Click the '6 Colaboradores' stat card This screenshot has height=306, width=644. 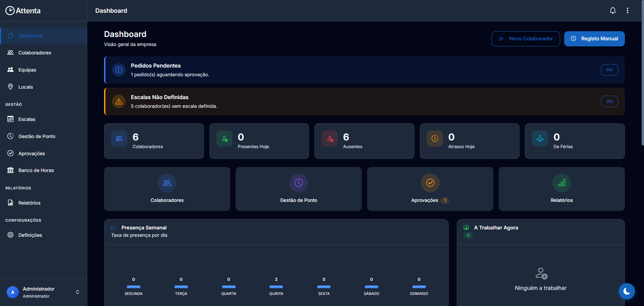pyautogui.click(x=154, y=141)
